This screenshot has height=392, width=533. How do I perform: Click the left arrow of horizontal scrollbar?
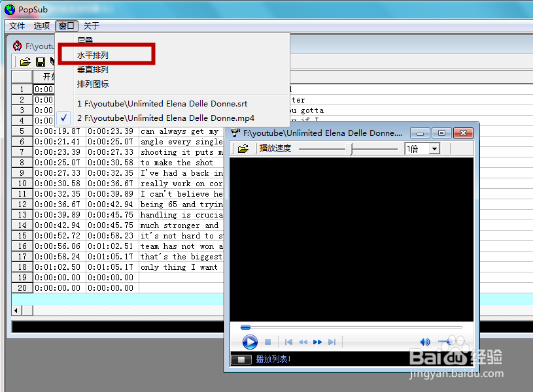(16, 310)
